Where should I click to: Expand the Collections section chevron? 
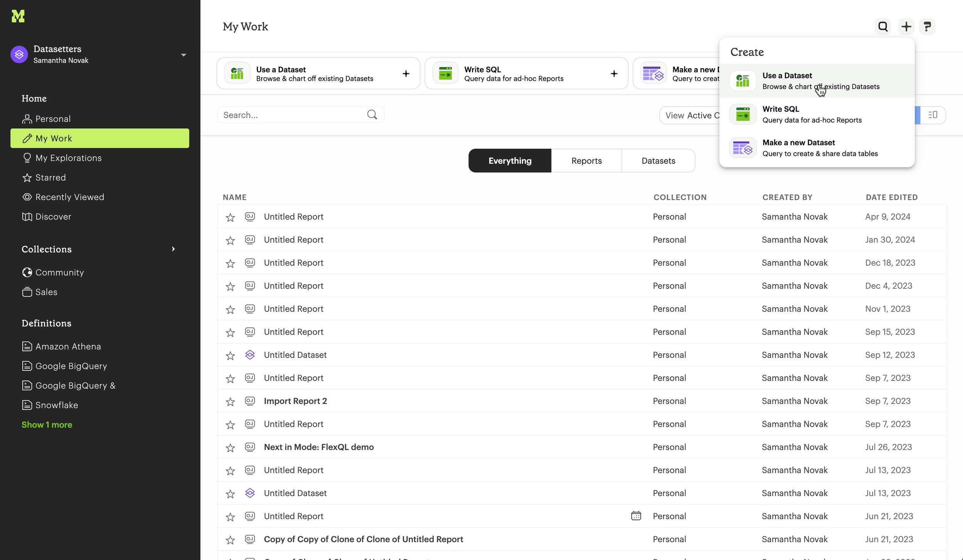click(173, 249)
